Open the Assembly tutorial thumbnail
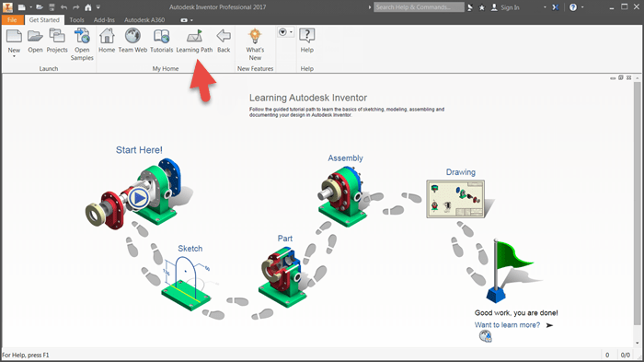Image resolution: width=644 pixels, height=362 pixels. click(342, 195)
